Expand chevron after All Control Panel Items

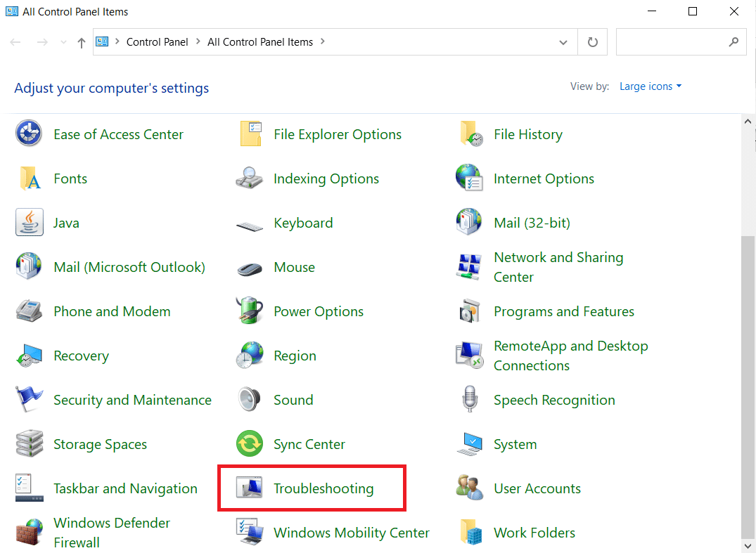(323, 42)
